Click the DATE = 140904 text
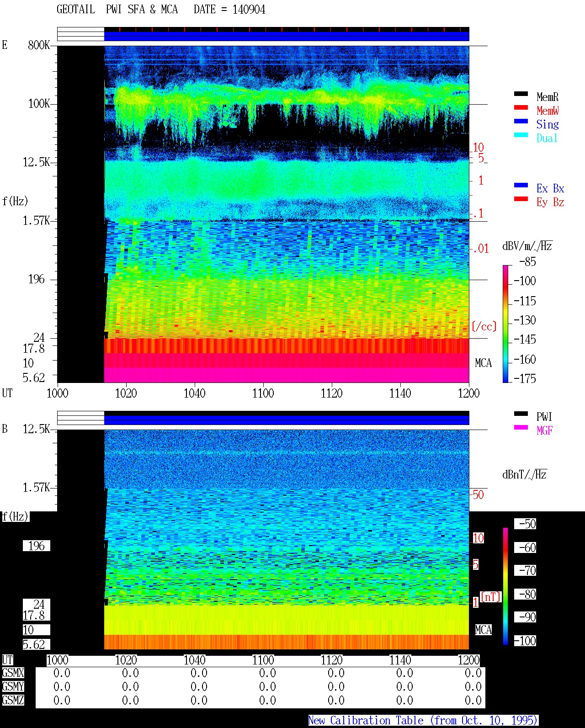The height and width of the screenshot is (728, 585). click(229, 10)
